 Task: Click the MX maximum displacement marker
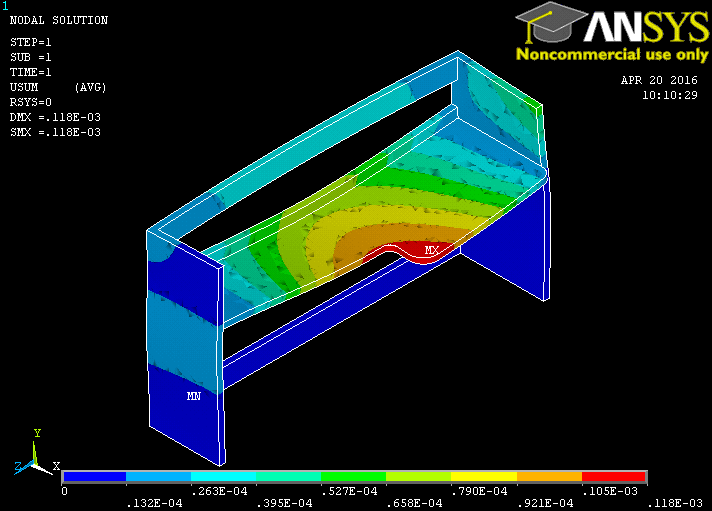[x=431, y=250]
